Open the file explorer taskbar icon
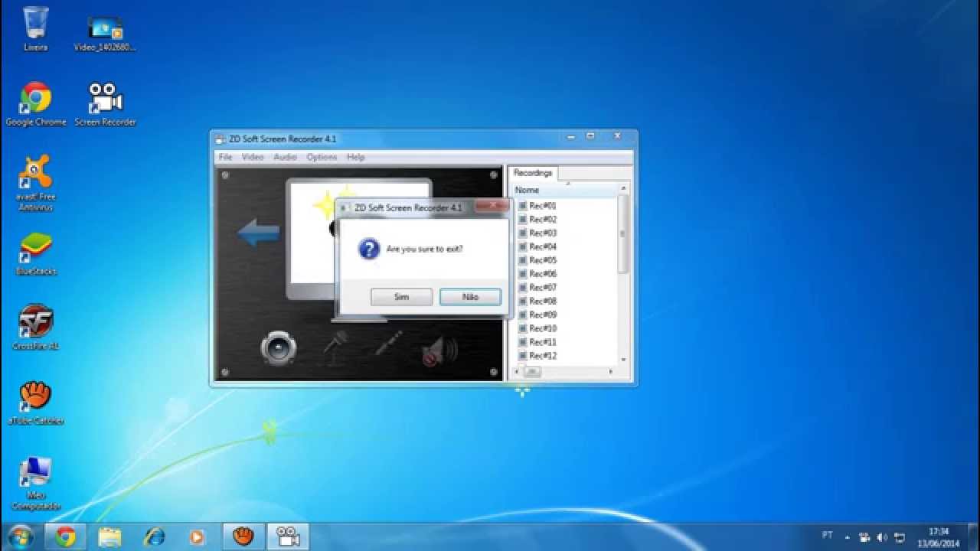 tap(109, 536)
